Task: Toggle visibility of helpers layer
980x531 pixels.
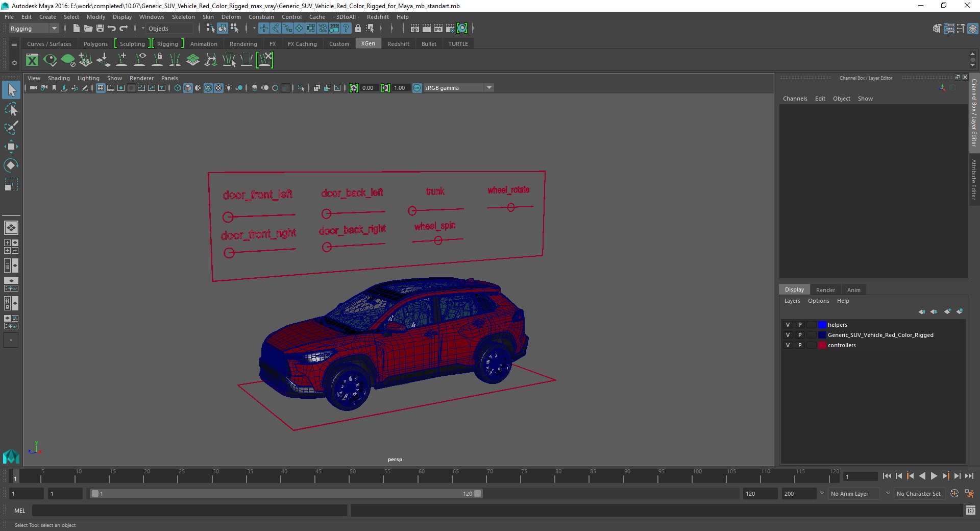Action: tap(788, 325)
